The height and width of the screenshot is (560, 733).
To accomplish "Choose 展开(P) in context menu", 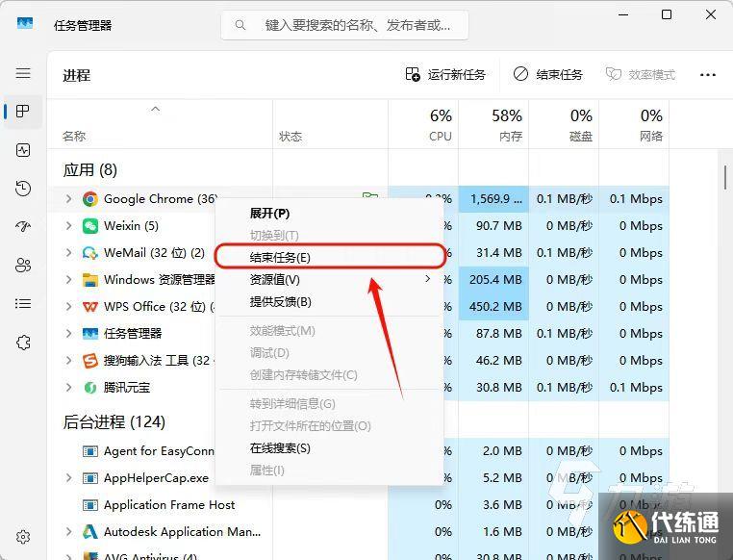I will [330, 214].
